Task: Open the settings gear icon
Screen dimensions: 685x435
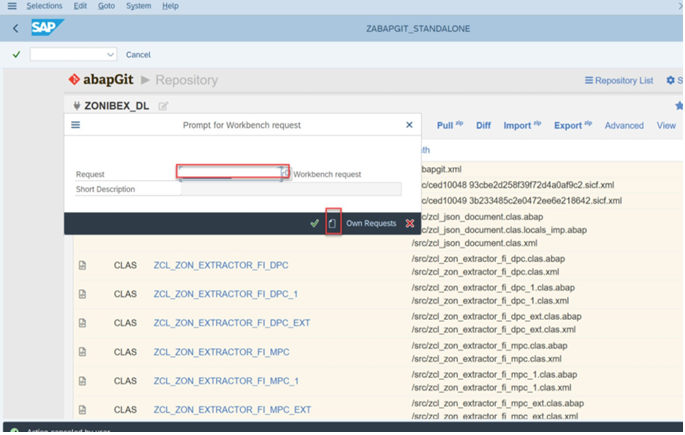Action: [x=671, y=80]
